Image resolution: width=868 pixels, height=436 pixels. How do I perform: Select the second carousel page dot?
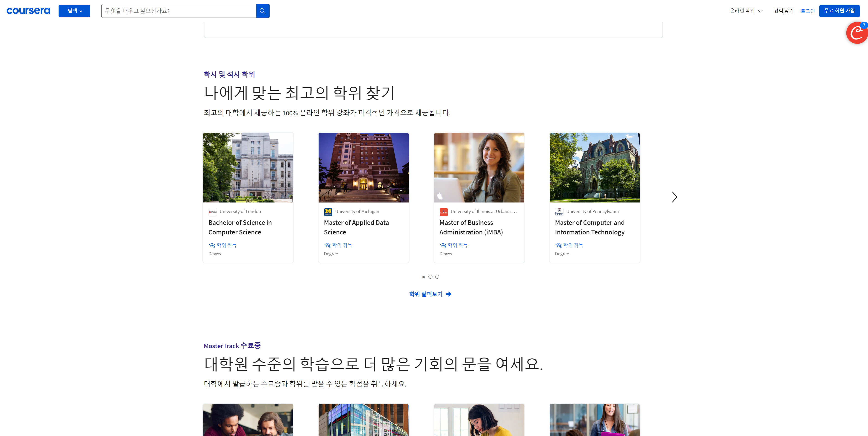coord(430,277)
